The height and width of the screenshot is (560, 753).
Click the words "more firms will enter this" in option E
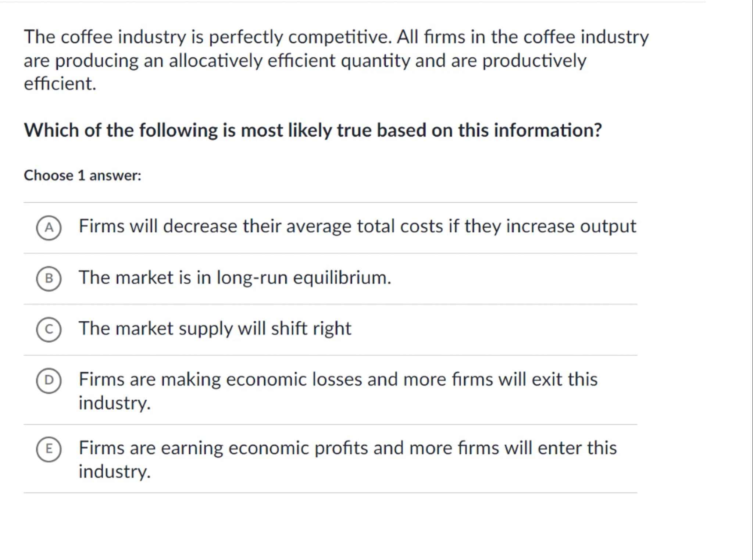513,448
